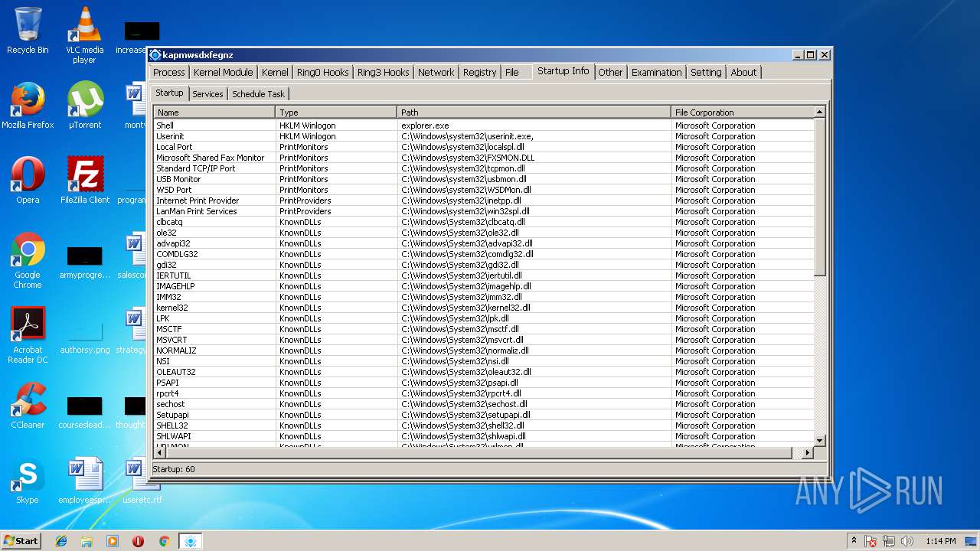Switch to the Process tab
The height and width of the screenshot is (551, 980).
pyautogui.click(x=168, y=72)
